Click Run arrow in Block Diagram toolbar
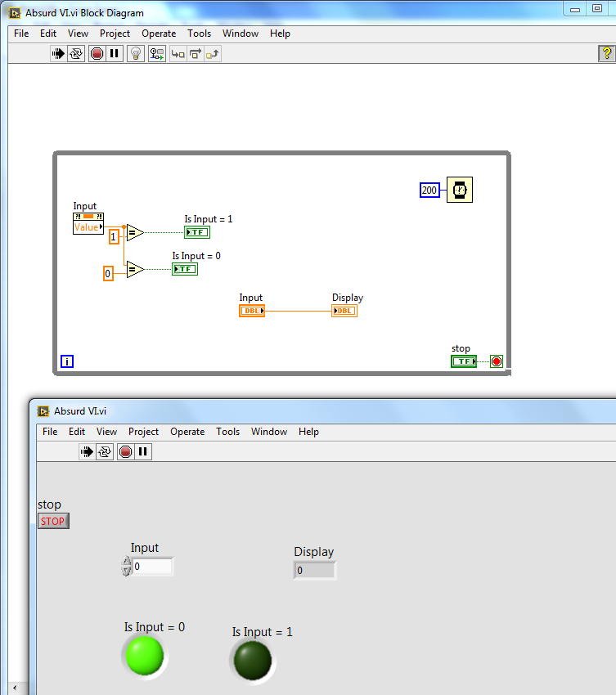The image size is (616, 695). 58,54
